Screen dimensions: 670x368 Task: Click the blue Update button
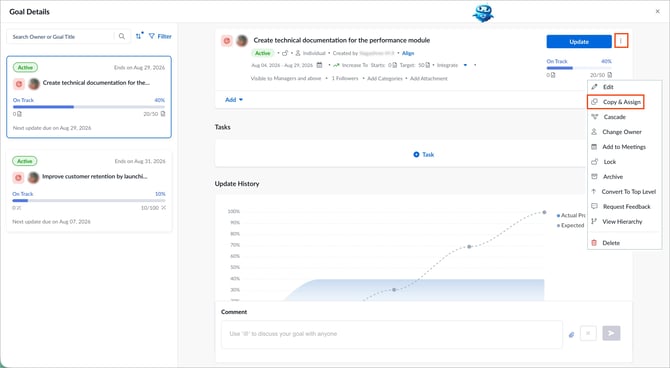coord(579,41)
